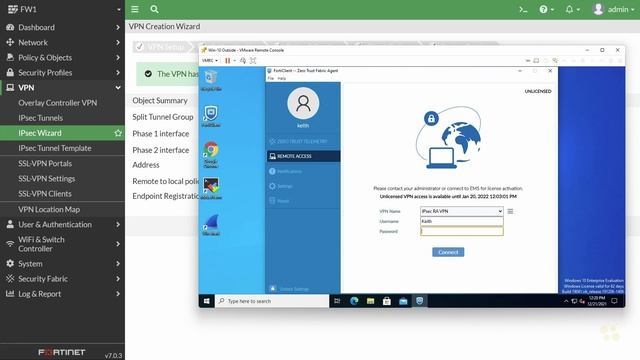Open Overlay Controller VPN page
The width and height of the screenshot is (640, 360).
click(x=58, y=103)
